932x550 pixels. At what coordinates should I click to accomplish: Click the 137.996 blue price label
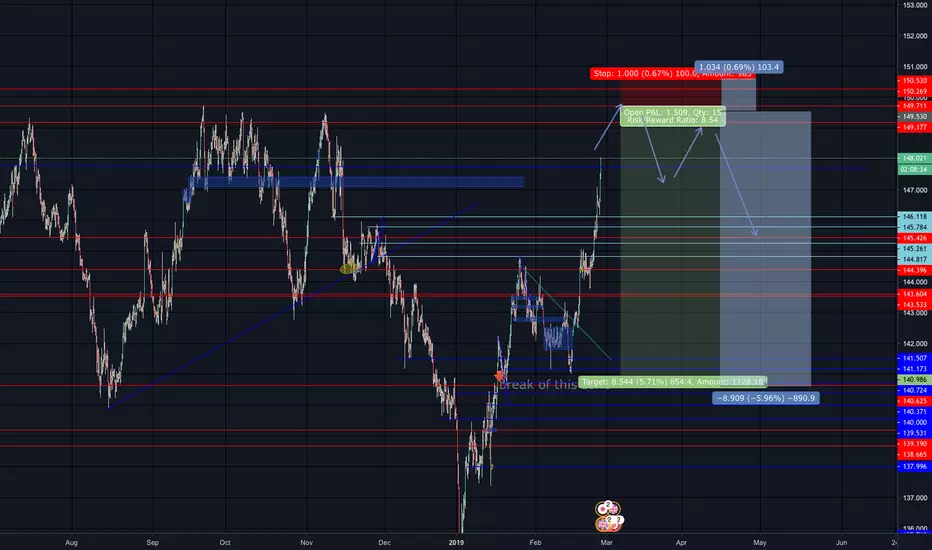914,466
